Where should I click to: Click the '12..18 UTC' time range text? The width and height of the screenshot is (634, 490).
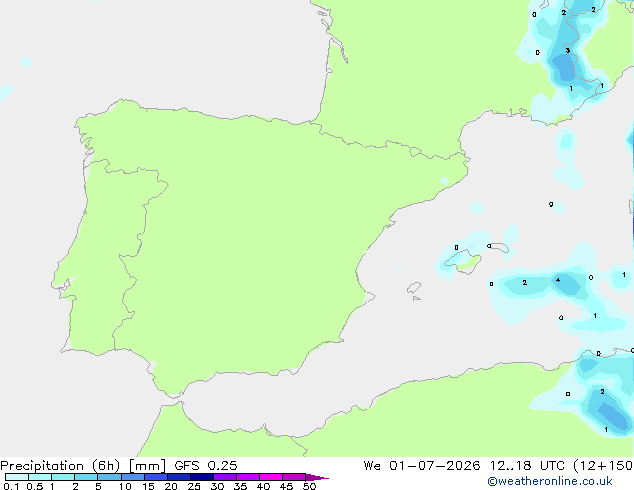527,466
